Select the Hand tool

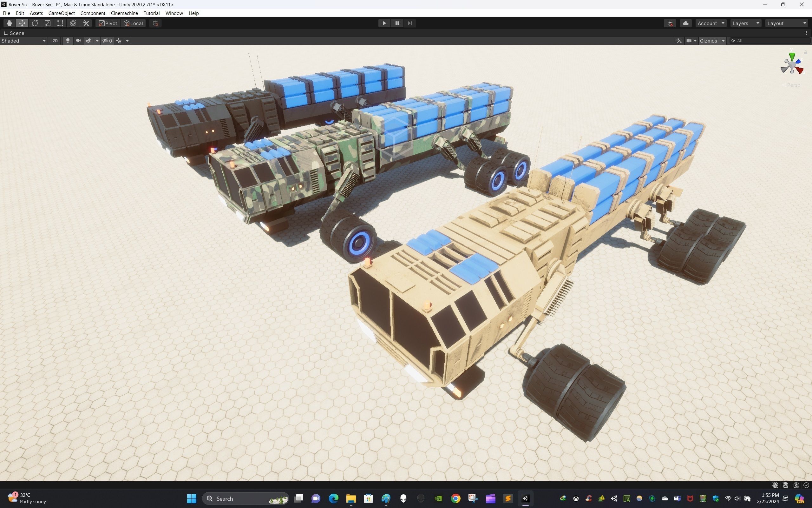10,23
